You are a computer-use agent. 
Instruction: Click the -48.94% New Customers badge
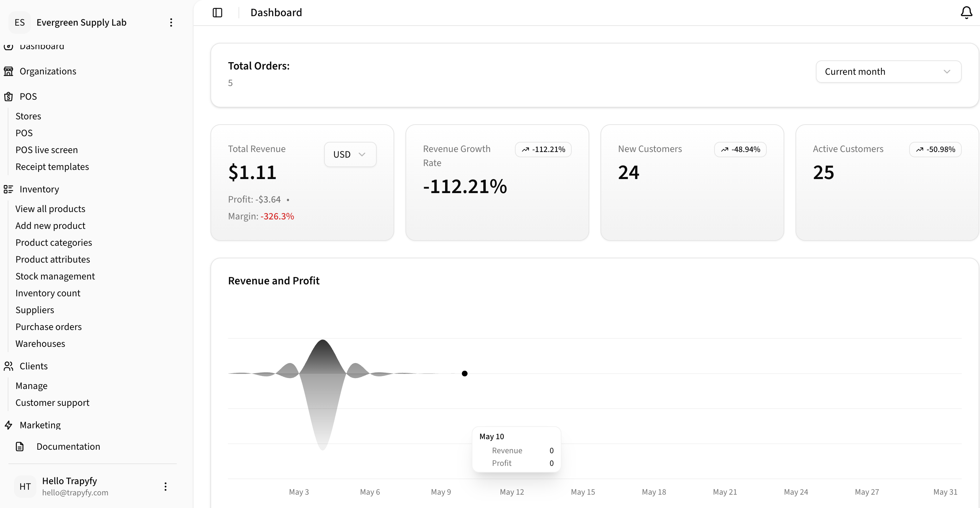click(740, 150)
